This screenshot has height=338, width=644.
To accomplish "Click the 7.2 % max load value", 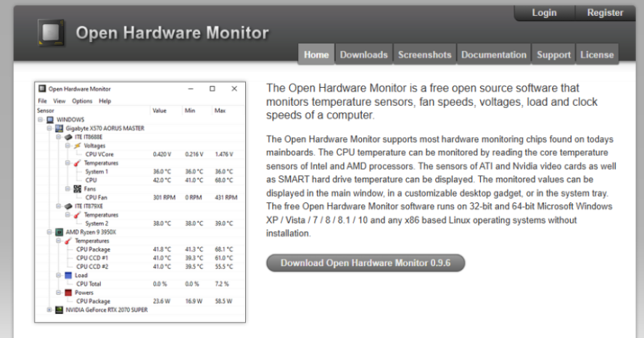I will pos(222,284).
